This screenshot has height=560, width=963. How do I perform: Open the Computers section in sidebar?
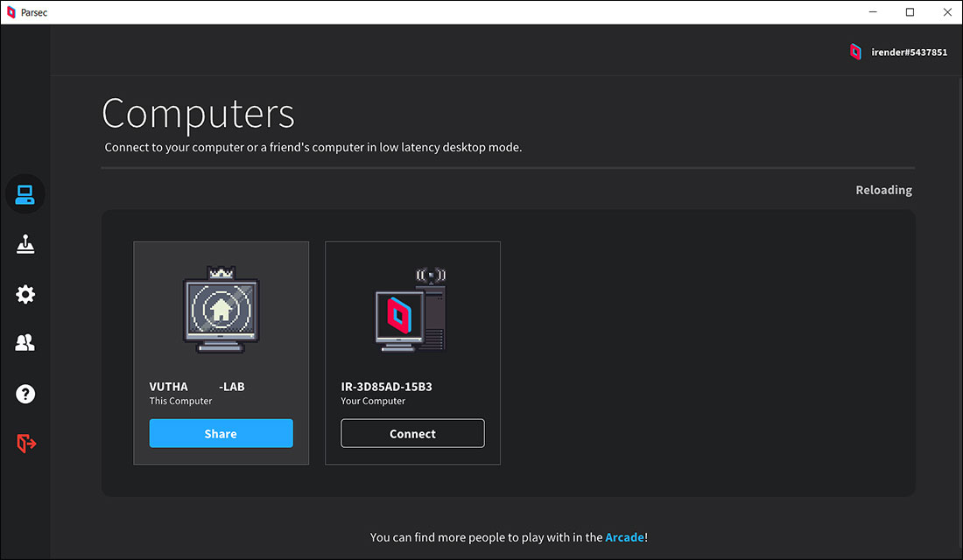[25, 194]
